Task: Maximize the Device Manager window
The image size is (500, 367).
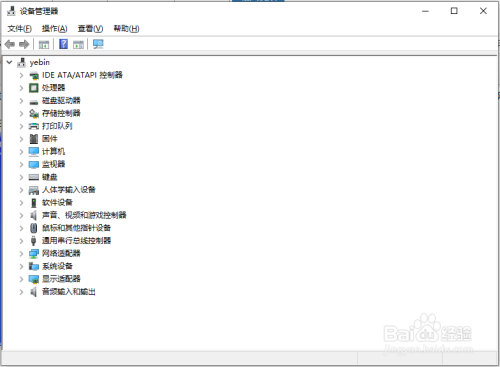Action: point(454,11)
